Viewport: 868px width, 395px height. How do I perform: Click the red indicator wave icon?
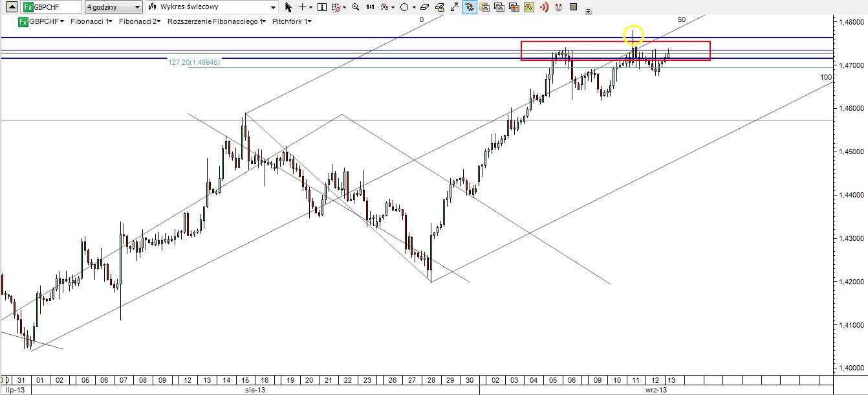click(385, 7)
